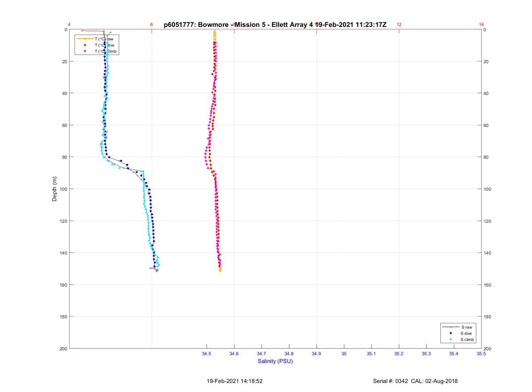
Task: Click the 'S dive' legend entry
Action: (467, 333)
